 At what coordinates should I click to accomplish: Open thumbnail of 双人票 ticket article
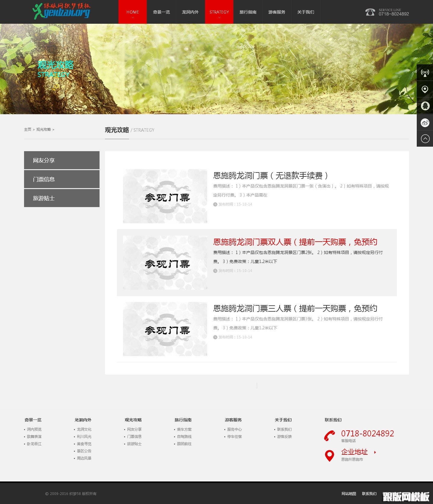tap(165, 263)
